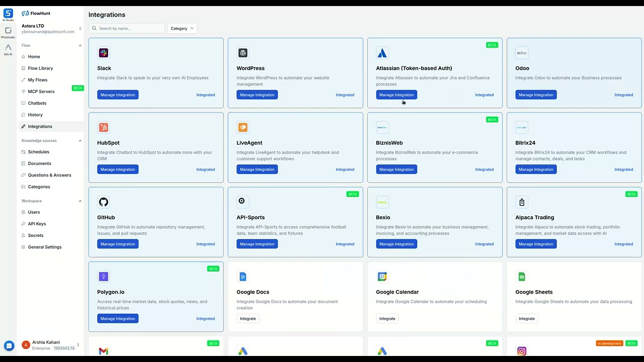Image resolution: width=644 pixels, height=362 pixels.
Task: Click Manage Integration for GitHub
Action: (x=118, y=244)
